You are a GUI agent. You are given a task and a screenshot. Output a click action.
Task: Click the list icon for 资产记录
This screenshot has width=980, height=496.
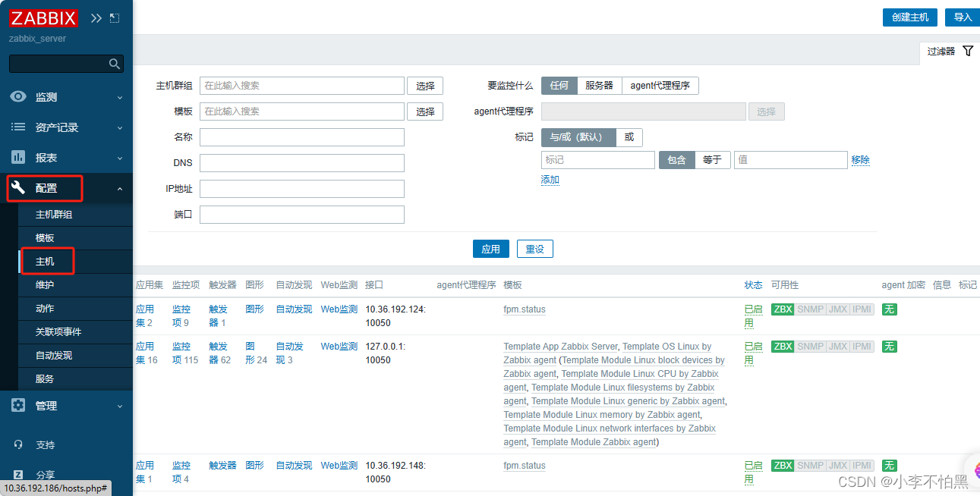click(18, 127)
